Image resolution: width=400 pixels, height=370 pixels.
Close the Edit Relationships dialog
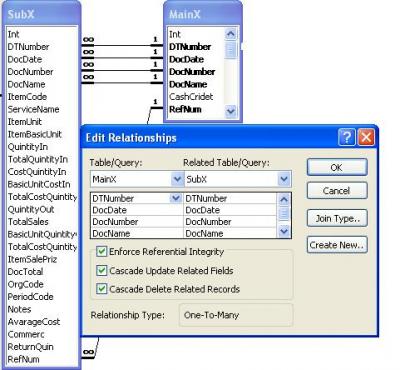pos(366,137)
